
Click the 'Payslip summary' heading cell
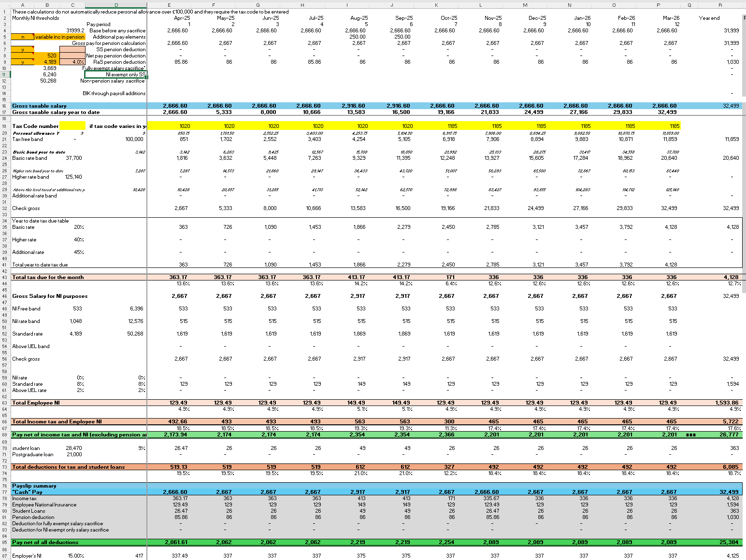point(34,486)
